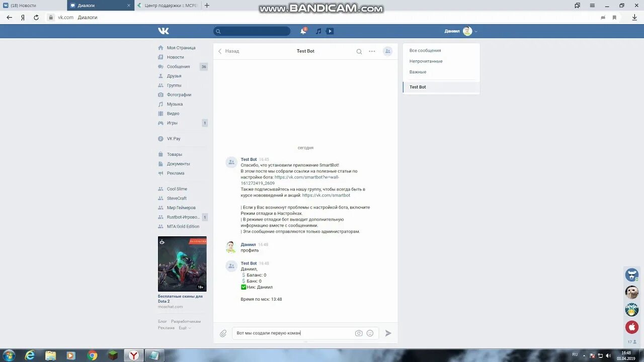The image size is (644, 362).
Task: Open Видео in sidebar
Action: (x=173, y=114)
